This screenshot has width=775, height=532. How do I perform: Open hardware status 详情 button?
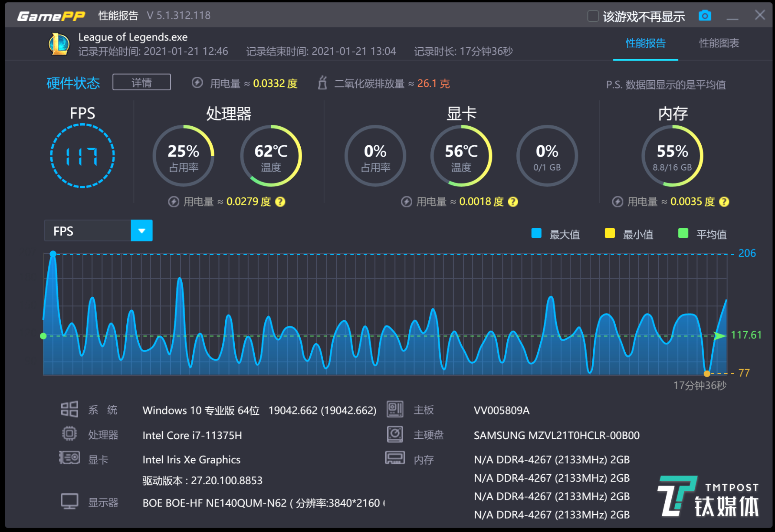(141, 82)
